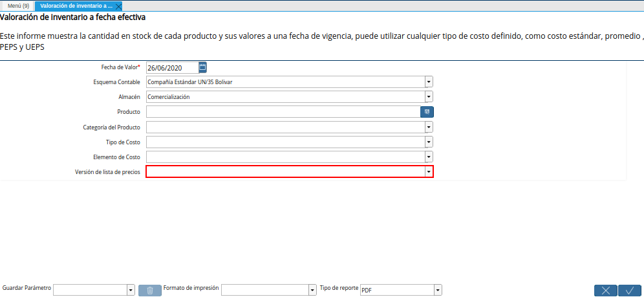644x297 pixels.
Task: Open the Formato de impresión dropdown
Action: [x=312, y=290]
